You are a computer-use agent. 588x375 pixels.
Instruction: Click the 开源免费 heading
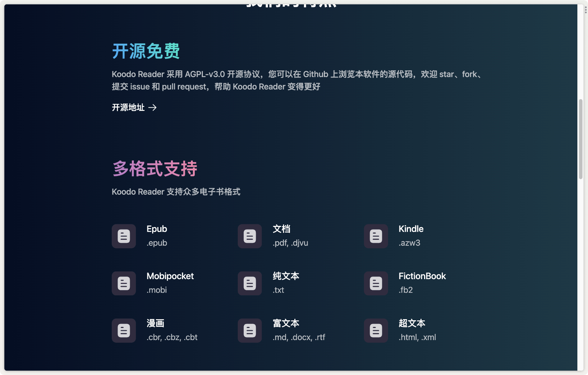(146, 51)
